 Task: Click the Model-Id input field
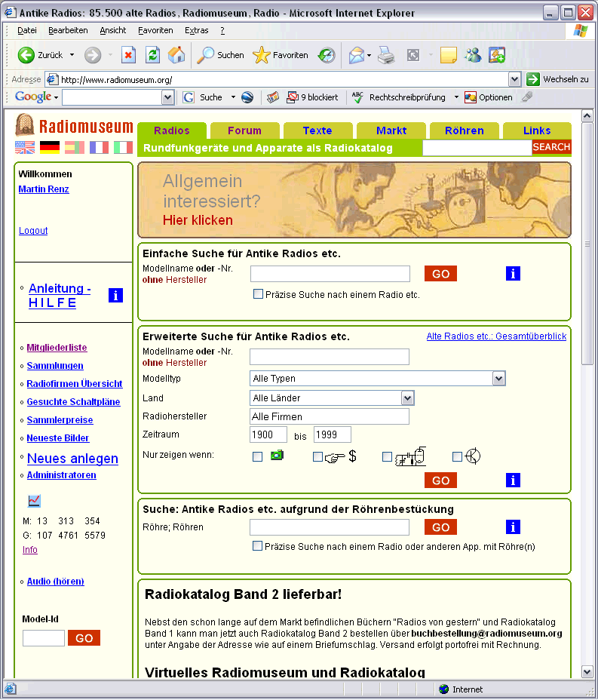(44, 638)
